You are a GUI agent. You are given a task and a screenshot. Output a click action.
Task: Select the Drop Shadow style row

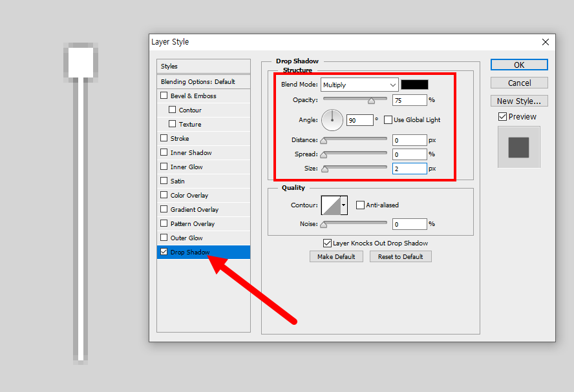pyautogui.click(x=204, y=253)
